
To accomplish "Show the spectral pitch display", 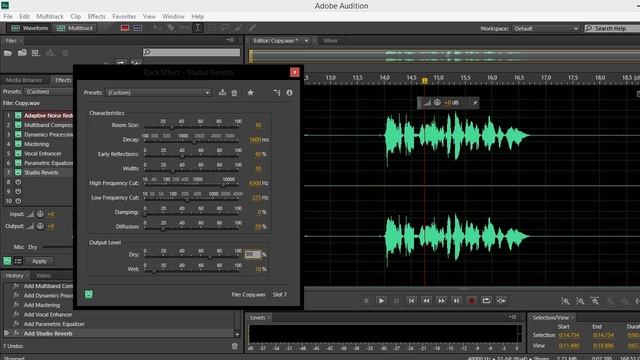I will (x=138, y=28).
